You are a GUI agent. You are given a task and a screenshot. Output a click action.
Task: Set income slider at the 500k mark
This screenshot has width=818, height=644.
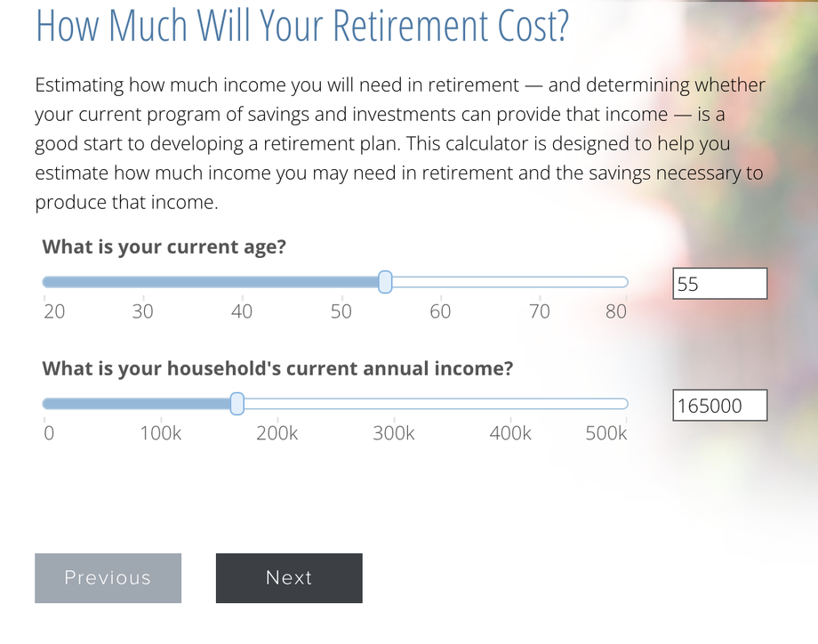coord(625,404)
